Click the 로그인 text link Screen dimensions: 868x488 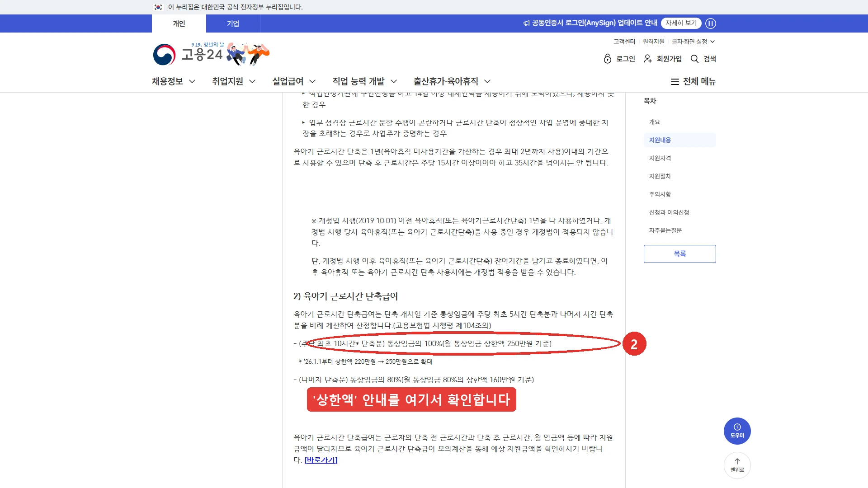click(x=626, y=59)
